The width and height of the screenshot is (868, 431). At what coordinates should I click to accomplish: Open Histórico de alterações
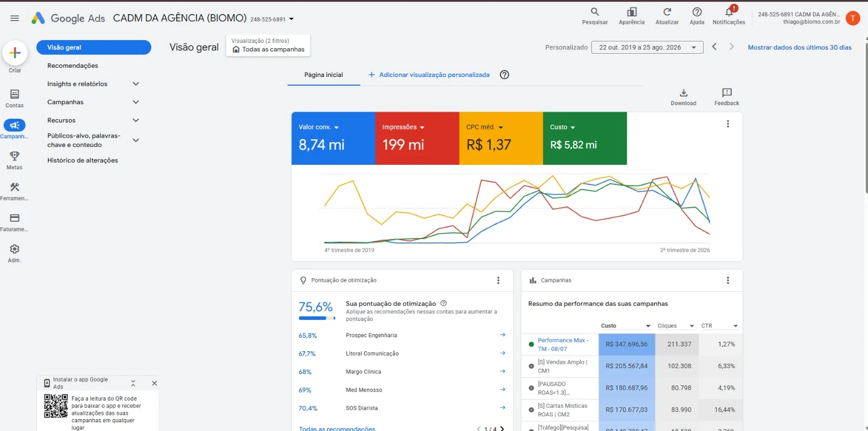coord(82,160)
